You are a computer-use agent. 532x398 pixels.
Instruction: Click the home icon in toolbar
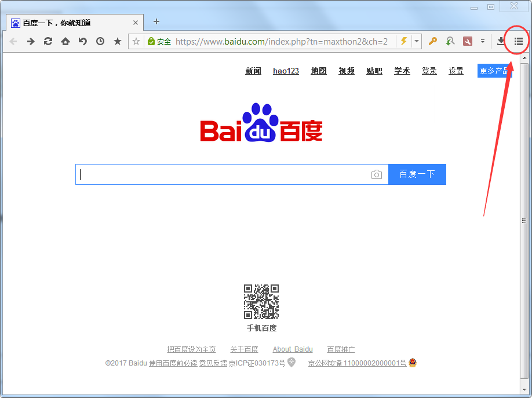(x=65, y=41)
